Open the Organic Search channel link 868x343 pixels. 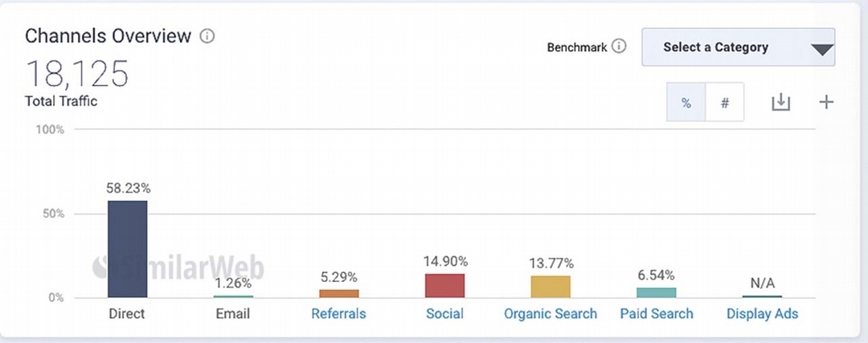(x=551, y=313)
